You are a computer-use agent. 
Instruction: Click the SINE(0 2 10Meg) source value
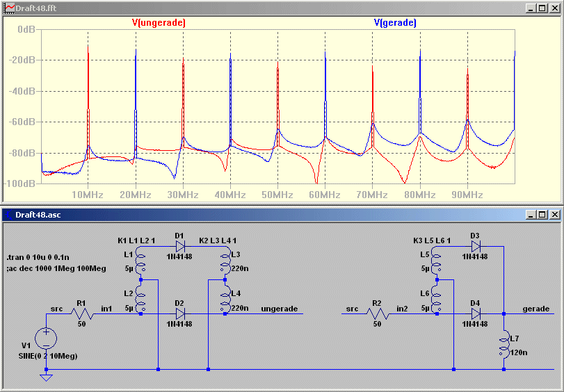click(x=48, y=356)
